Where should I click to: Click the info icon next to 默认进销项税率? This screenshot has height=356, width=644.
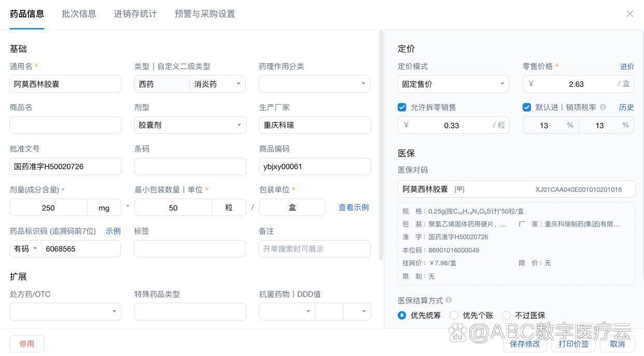point(603,107)
